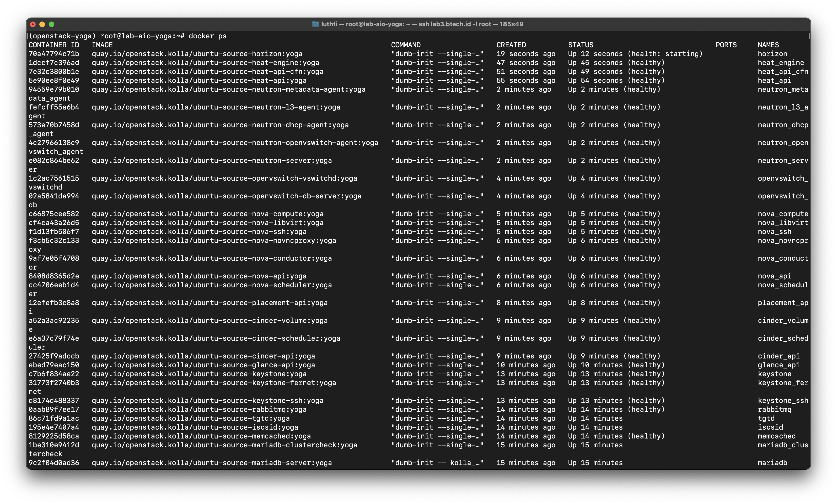Click the CONTAINER ID column header
The image size is (837, 504).
[54, 45]
